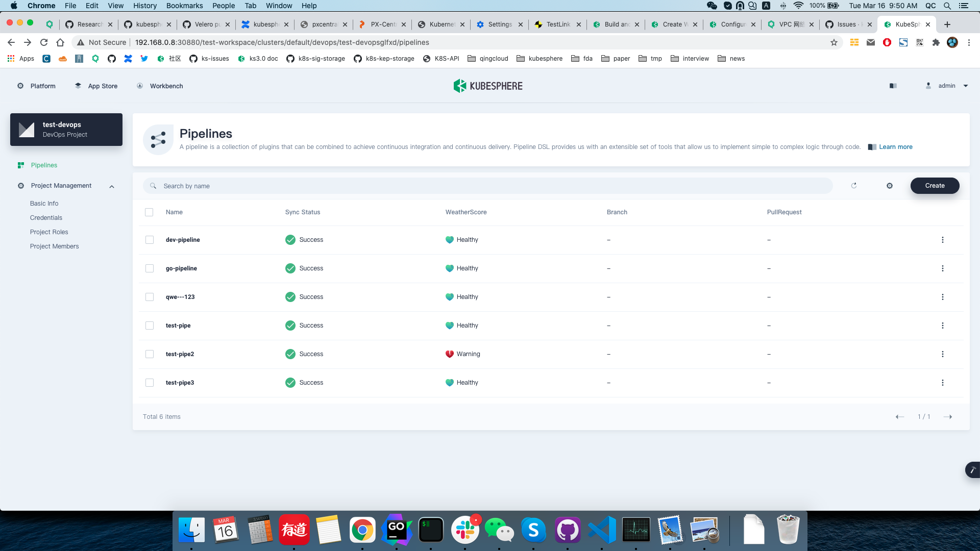
Task: Go to the previous page arrow
Action: [x=900, y=417]
